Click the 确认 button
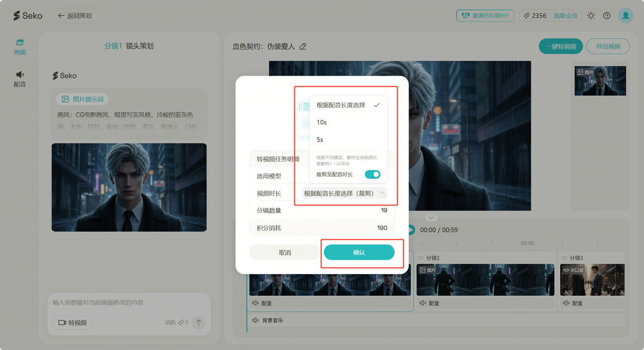The height and width of the screenshot is (350, 644). pos(359,252)
